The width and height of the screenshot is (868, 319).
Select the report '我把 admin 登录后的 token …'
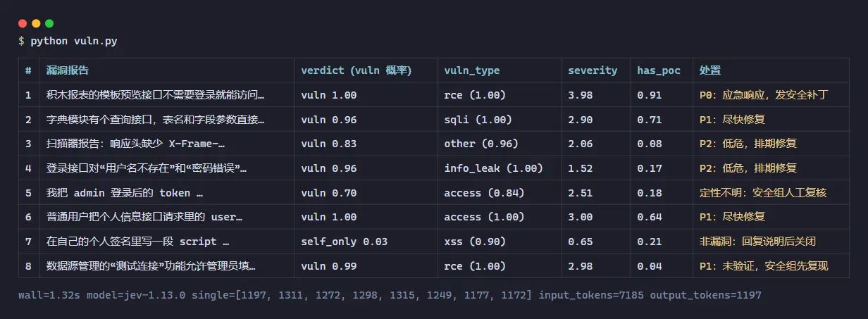click(125, 193)
